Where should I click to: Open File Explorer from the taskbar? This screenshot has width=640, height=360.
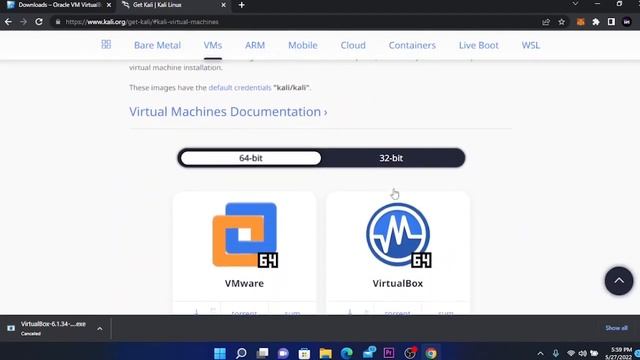[x=326, y=353]
